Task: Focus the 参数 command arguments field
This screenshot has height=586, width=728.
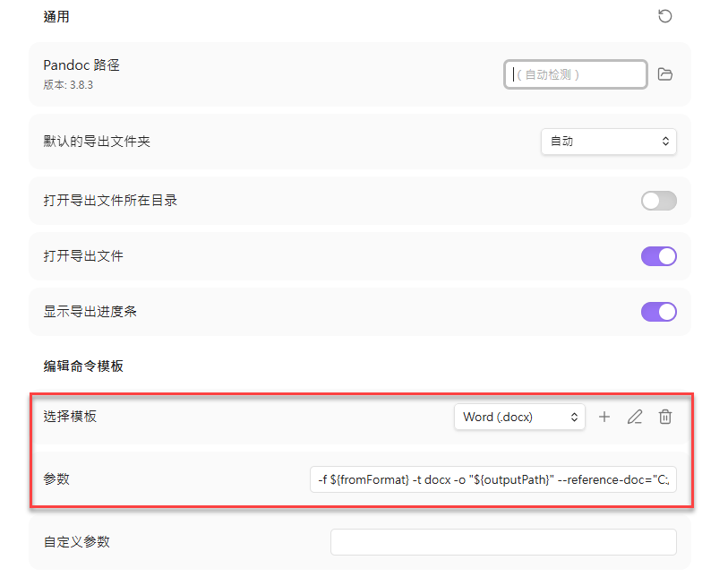Action: pyautogui.click(x=492, y=479)
